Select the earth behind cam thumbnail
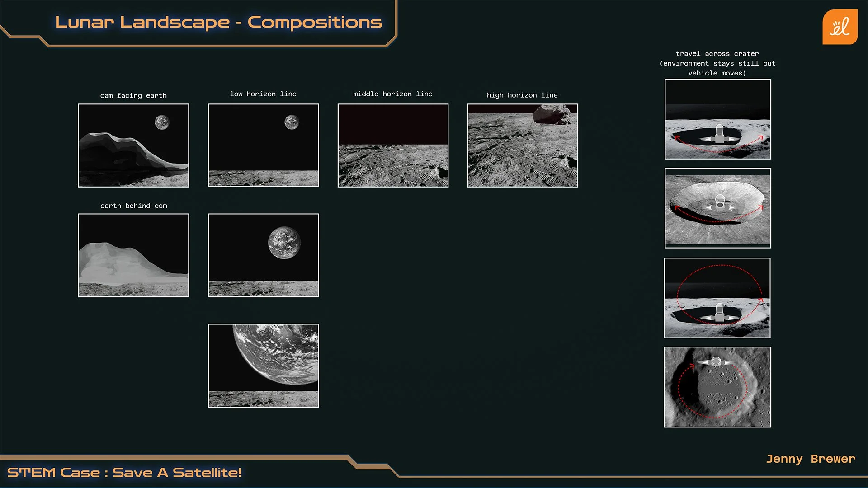This screenshot has width=868, height=488. 133,255
